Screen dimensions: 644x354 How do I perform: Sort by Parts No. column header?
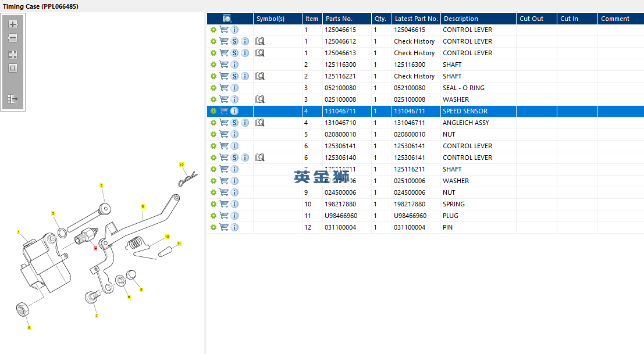click(x=347, y=19)
